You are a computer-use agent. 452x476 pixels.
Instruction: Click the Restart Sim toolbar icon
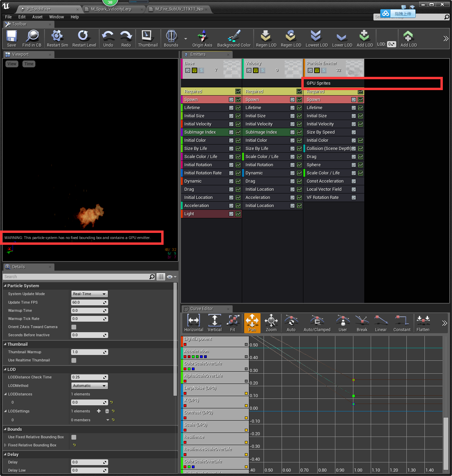(57, 38)
